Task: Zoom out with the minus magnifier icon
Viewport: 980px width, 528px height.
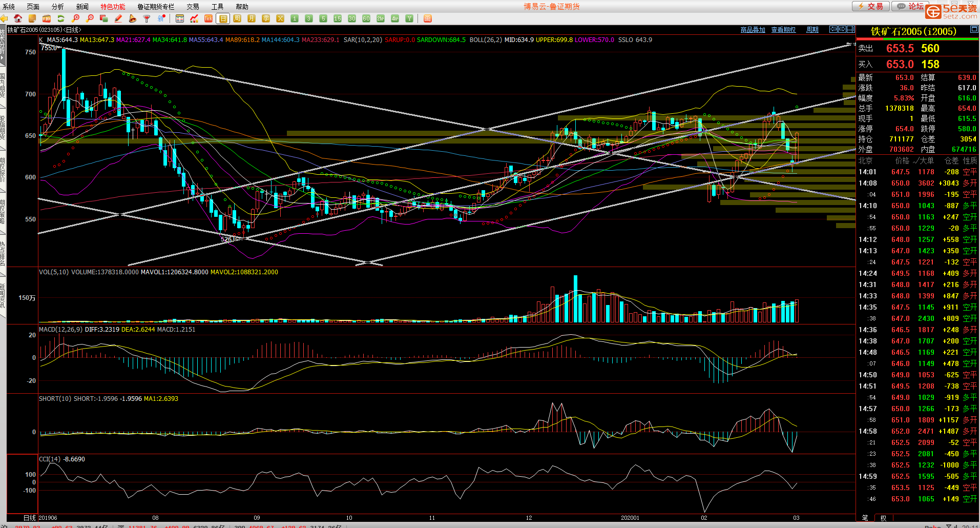Action: [x=90, y=18]
